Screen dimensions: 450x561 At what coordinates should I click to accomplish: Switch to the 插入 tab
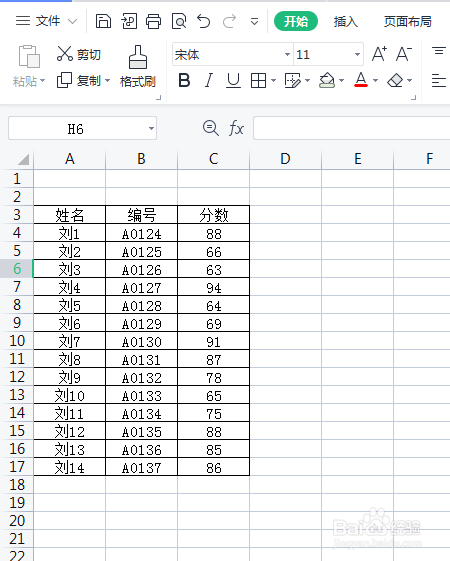point(346,22)
